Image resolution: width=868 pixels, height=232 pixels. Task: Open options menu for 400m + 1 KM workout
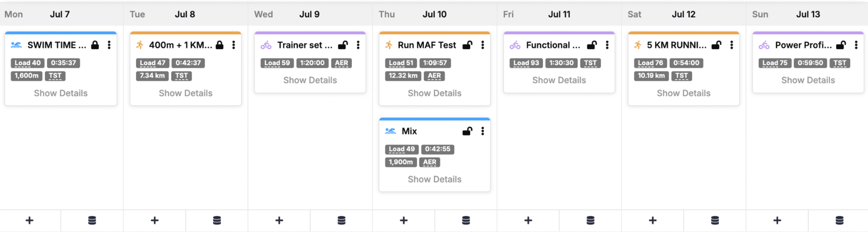click(x=234, y=45)
